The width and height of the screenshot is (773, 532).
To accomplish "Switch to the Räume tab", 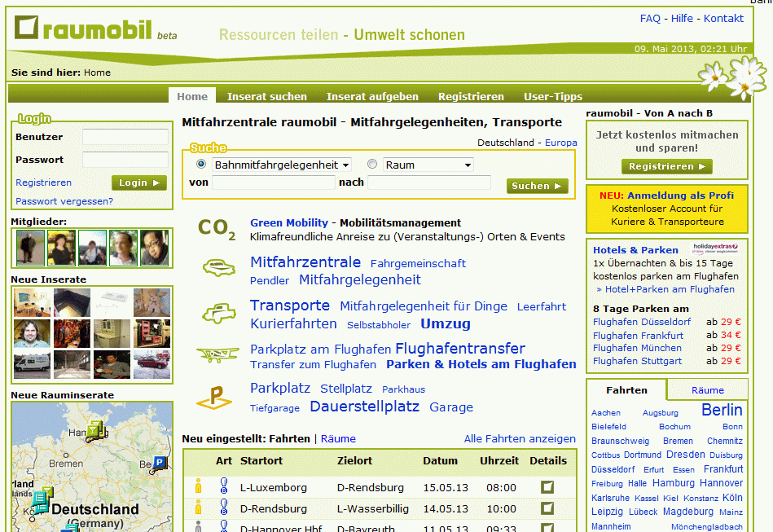I will [x=707, y=390].
